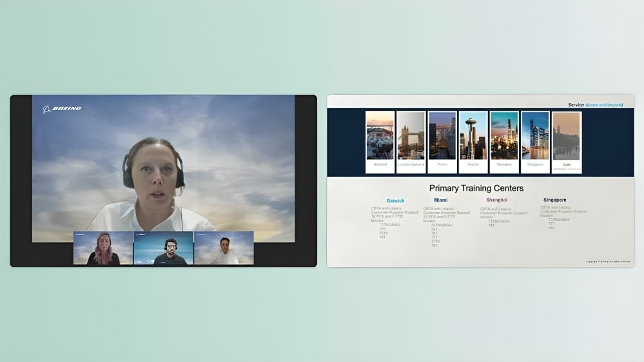The width and height of the screenshot is (644, 362).
Task: Select the blonde woman participant thumbnail
Action: (103, 248)
